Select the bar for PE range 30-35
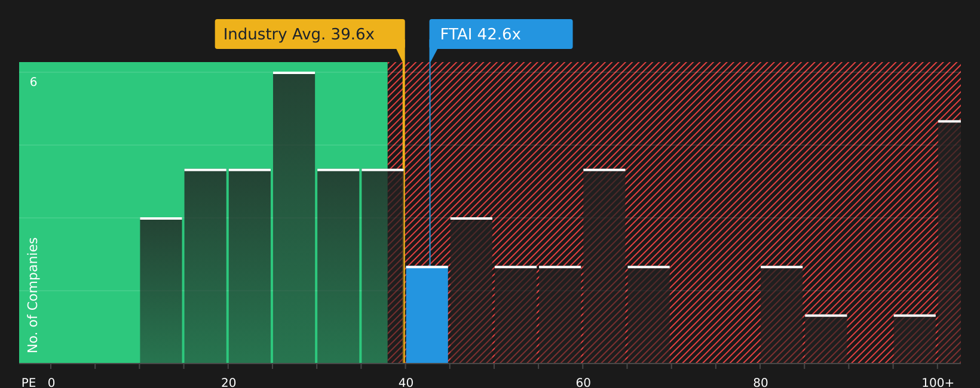The image size is (980, 388). click(x=338, y=266)
